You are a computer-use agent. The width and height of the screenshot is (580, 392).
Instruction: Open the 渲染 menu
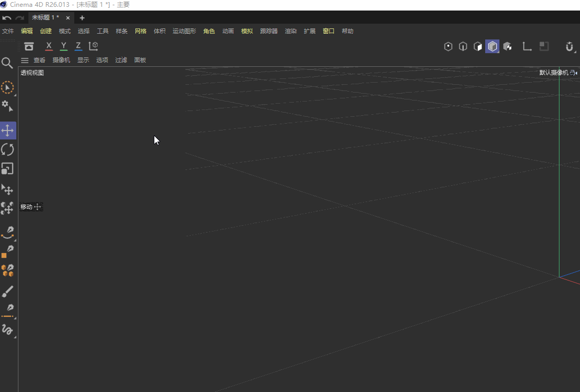291,31
